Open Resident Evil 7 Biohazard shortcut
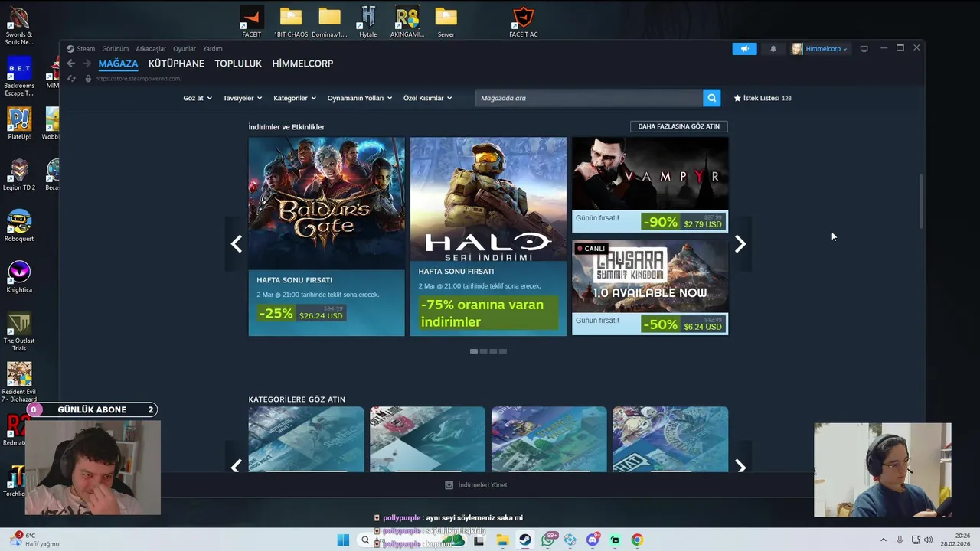This screenshot has width=980, height=551. pos(19,383)
